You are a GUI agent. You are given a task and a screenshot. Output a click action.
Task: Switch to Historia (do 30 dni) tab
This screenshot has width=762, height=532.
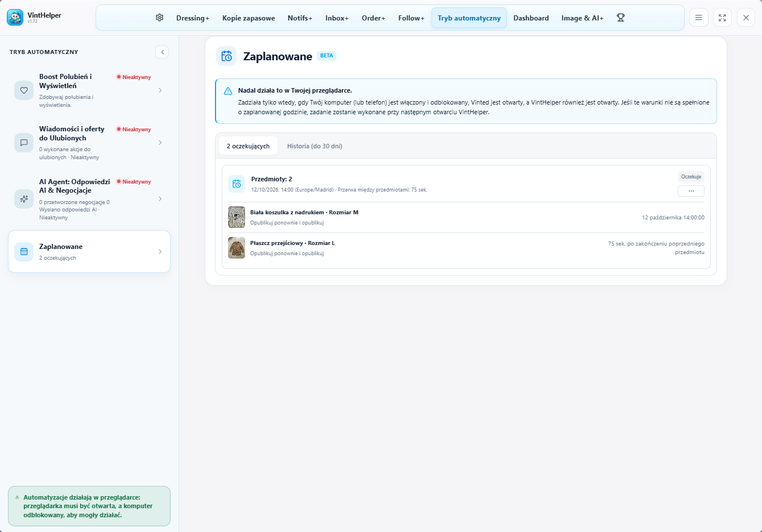[x=314, y=146]
